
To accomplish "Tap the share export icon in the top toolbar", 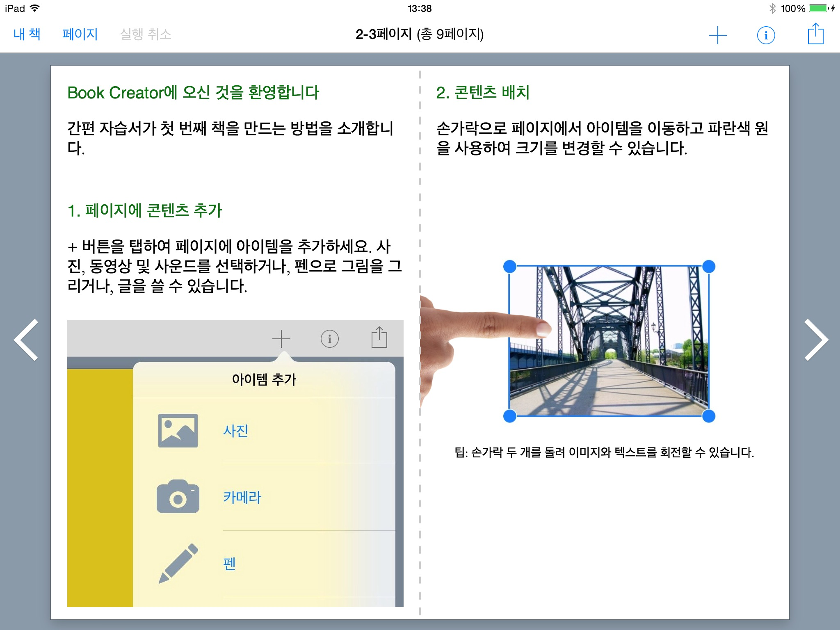I will (815, 34).
